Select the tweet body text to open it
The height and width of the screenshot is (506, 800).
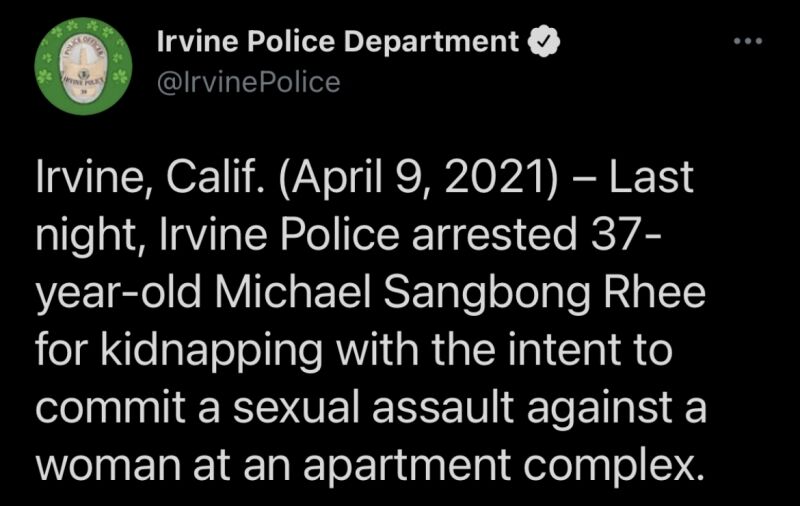[371, 321]
